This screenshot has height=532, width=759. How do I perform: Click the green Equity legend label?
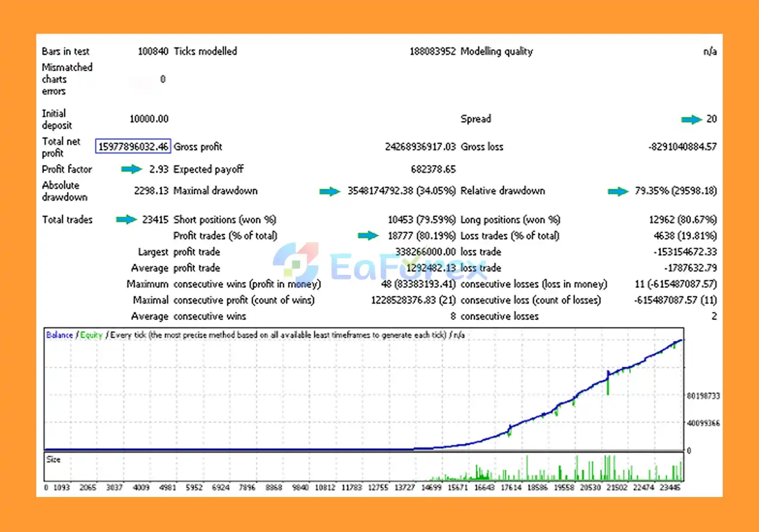click(91, 335)
